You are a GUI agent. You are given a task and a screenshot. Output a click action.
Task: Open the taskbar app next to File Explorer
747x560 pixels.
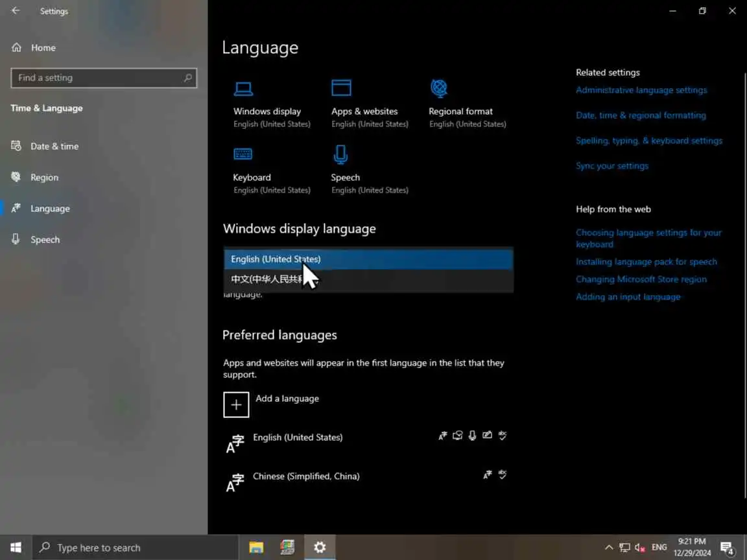(287, 548)
